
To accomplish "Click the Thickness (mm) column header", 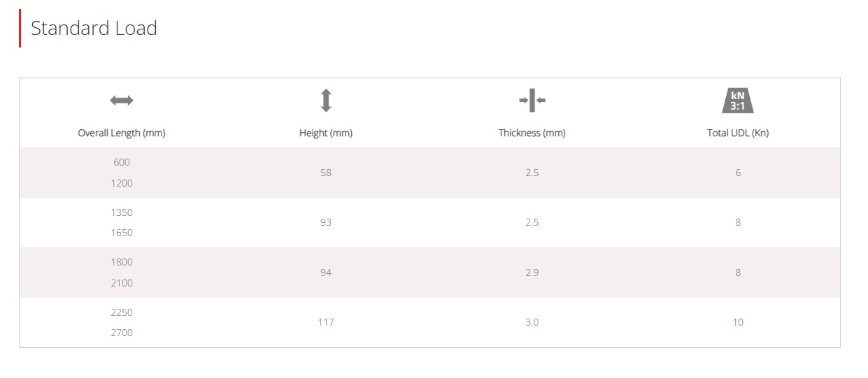I will pos(532,133).
